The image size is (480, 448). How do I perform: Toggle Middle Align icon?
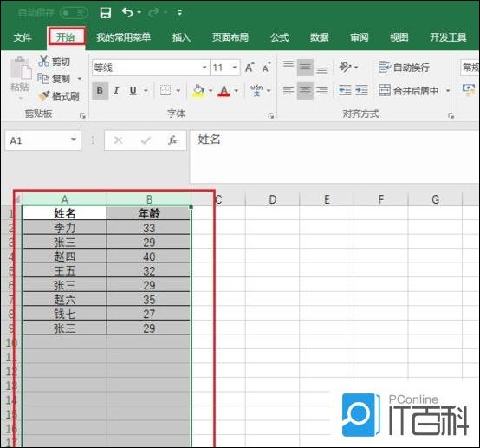click(305, 68)
